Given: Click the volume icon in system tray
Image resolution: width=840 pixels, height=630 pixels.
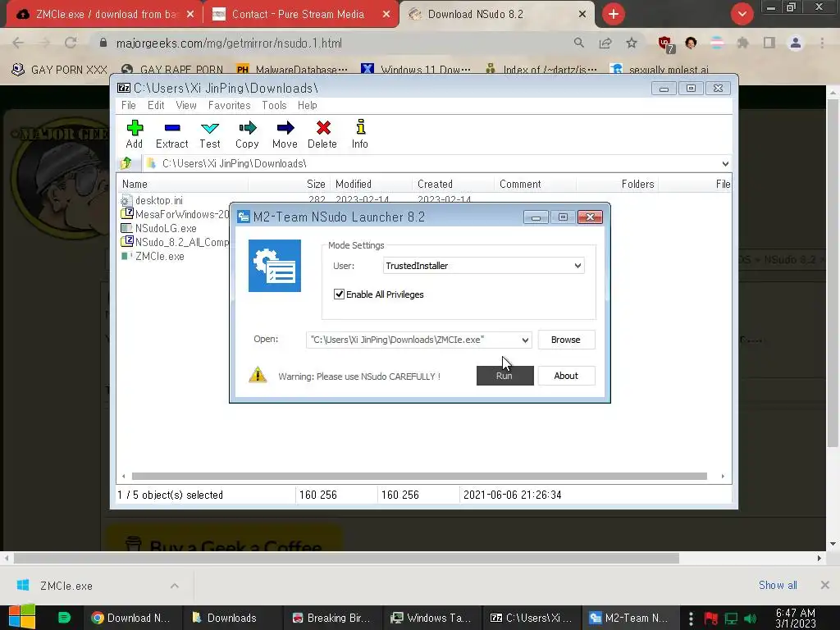Looking at the screenshot, I should [x=751, y=619].
